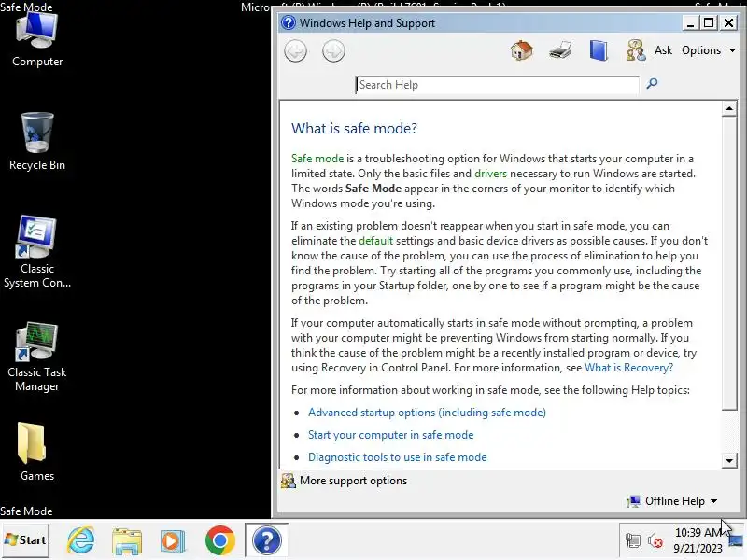Screen dimensions: 747x560
Task: Click the muted volume tray icon
Action: [655, 540]
